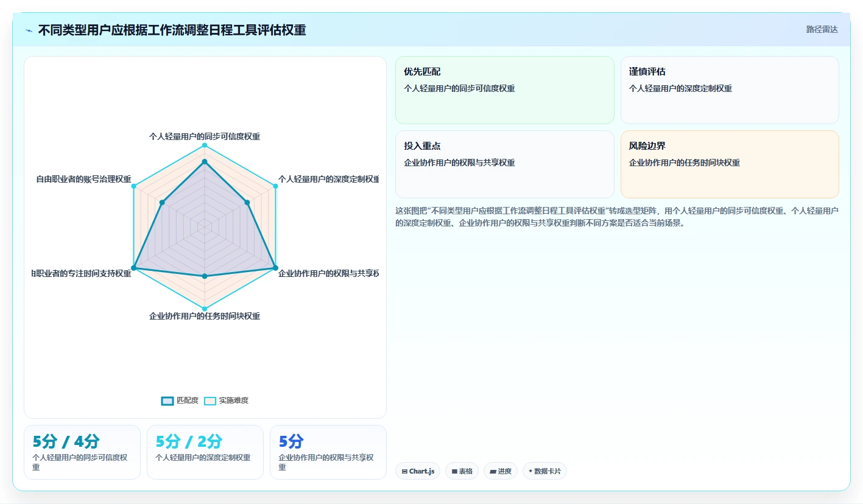Click the 数据卡片 chip star icon
Viewport: 863px width, 504px height.
pos(530,471)
